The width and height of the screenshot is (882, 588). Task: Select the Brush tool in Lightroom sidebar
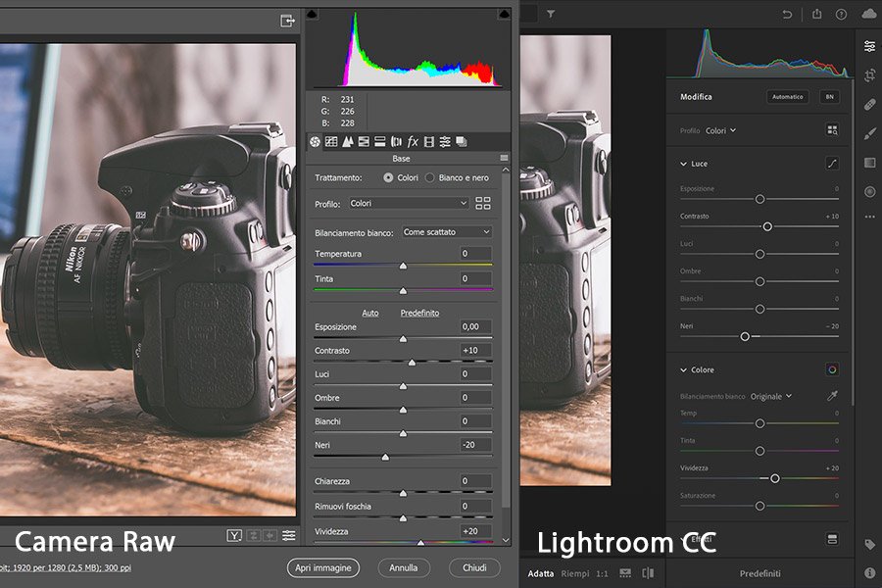(869, 133)
